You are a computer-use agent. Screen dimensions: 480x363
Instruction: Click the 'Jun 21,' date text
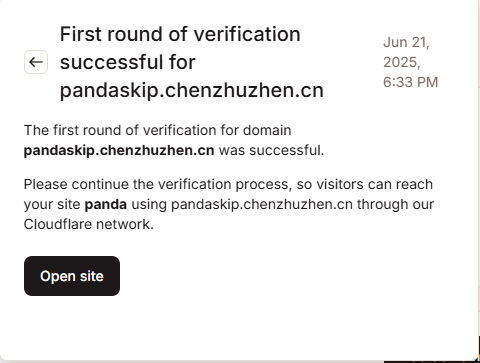[x=406, y=42]
